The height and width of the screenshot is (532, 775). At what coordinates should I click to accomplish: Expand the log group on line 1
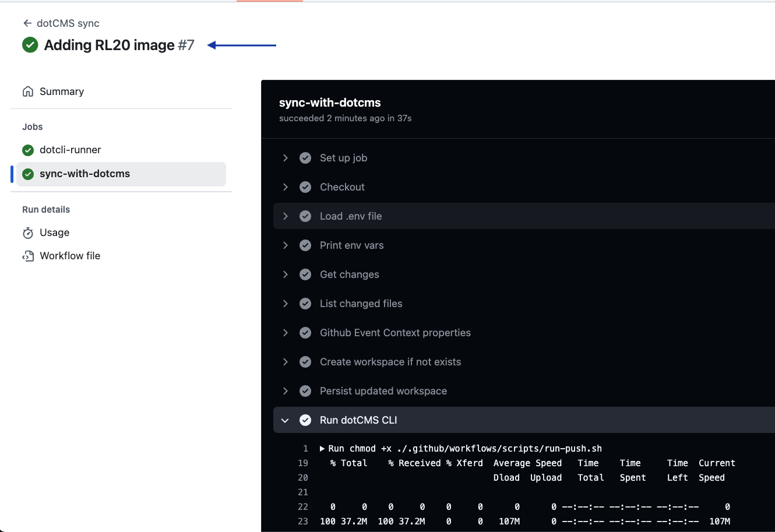(x=322, y=449)
